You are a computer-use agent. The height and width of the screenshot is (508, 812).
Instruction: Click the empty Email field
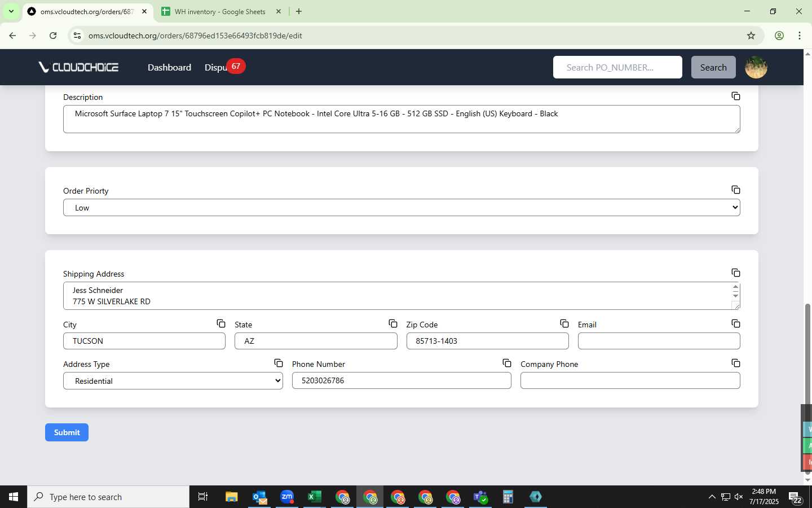point(659,341)
